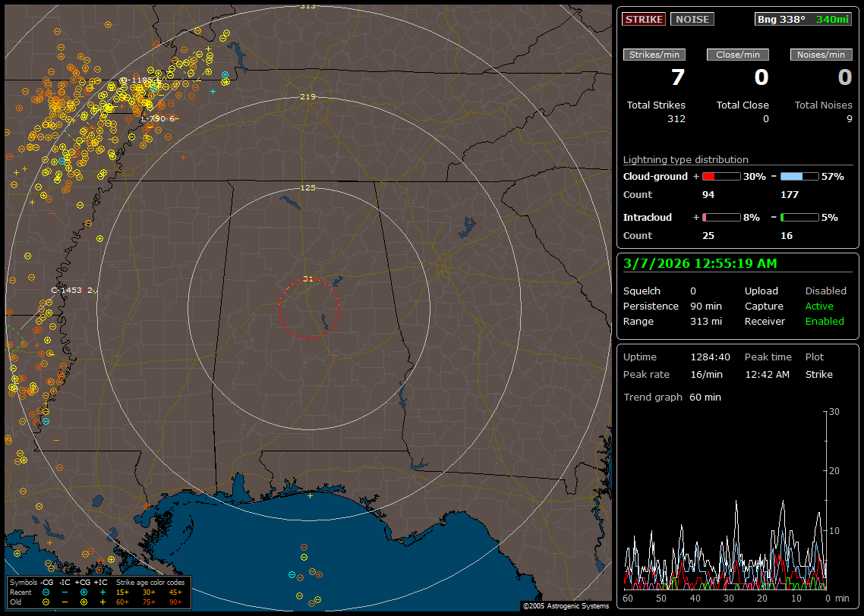This screenshot has height=616, width=864.
Task: Click the positive cloud-ground red percentage bar
Action: point(721,176)
